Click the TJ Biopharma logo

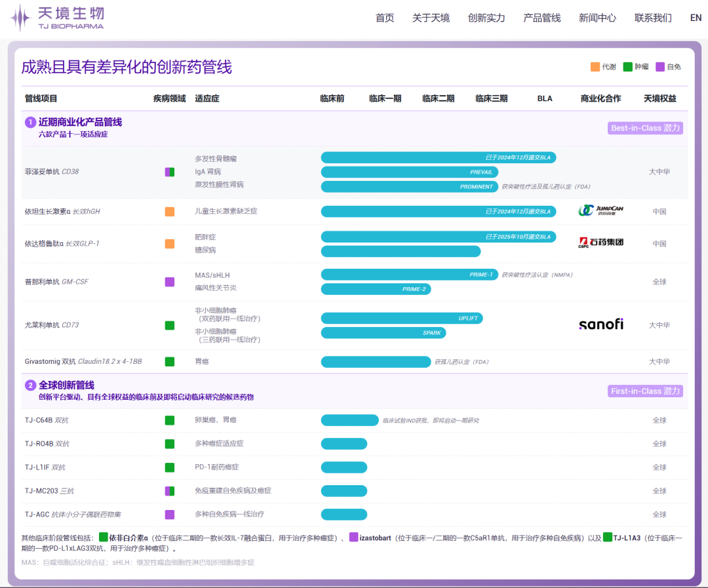(x=57, y=18)
